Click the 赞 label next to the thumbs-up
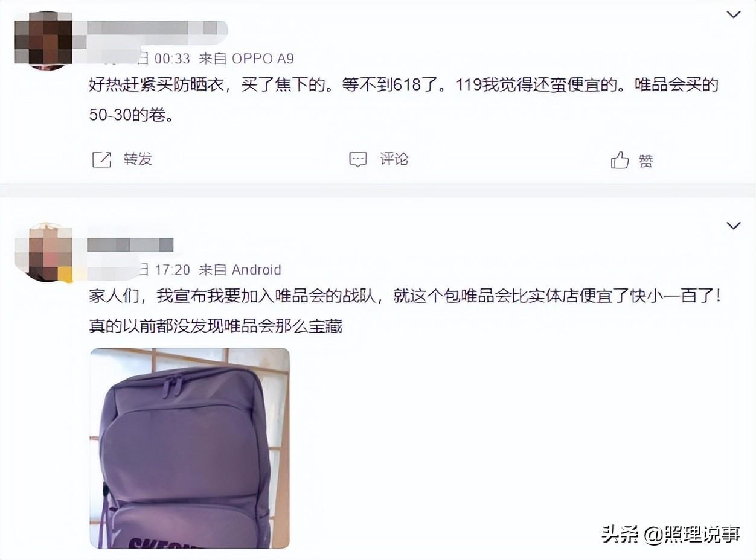The height and width of the screenshot is (560, 756). point(645,161)
